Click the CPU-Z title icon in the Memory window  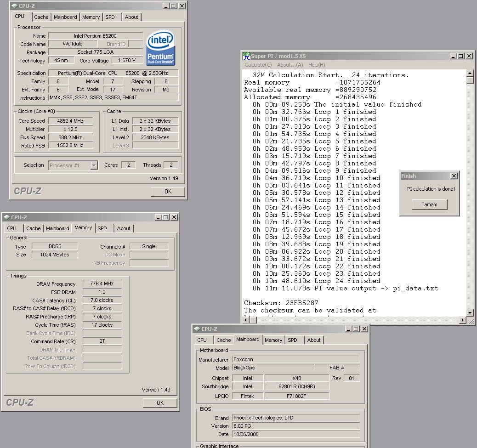click(7, 217)
